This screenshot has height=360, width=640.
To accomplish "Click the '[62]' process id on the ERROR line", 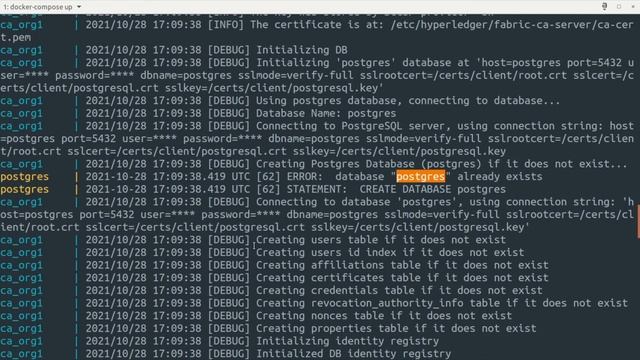I will [268, 177].
